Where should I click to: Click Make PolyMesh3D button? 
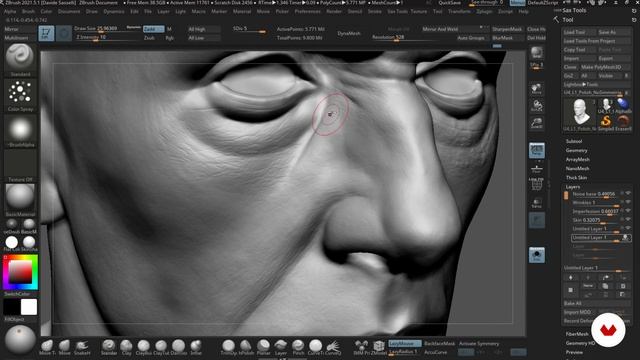(x=605, y=67)
